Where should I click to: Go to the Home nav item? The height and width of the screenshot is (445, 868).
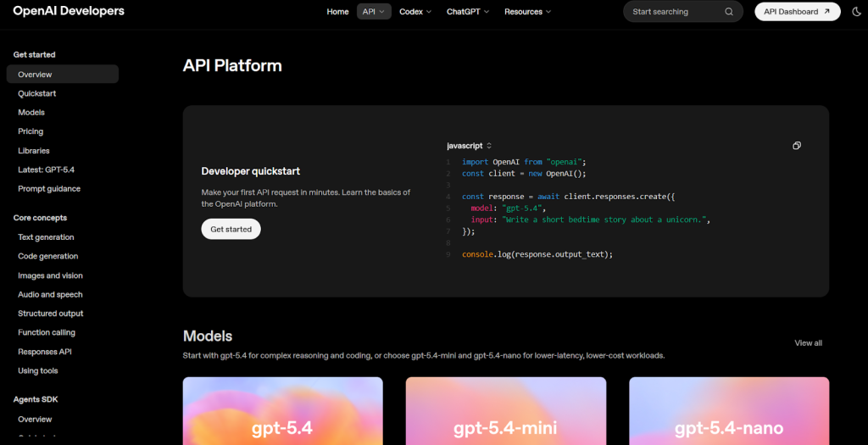coord(337,12)
